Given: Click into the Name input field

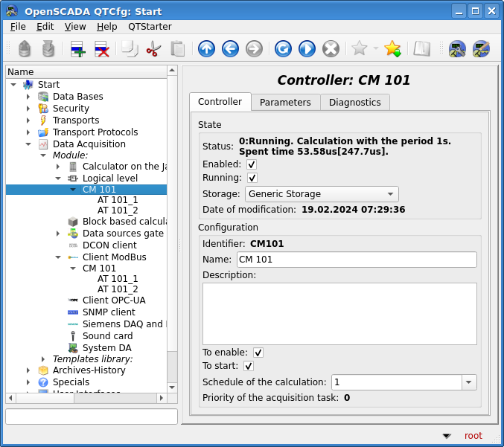Looking at the screenshot, I should pos(356,260).
